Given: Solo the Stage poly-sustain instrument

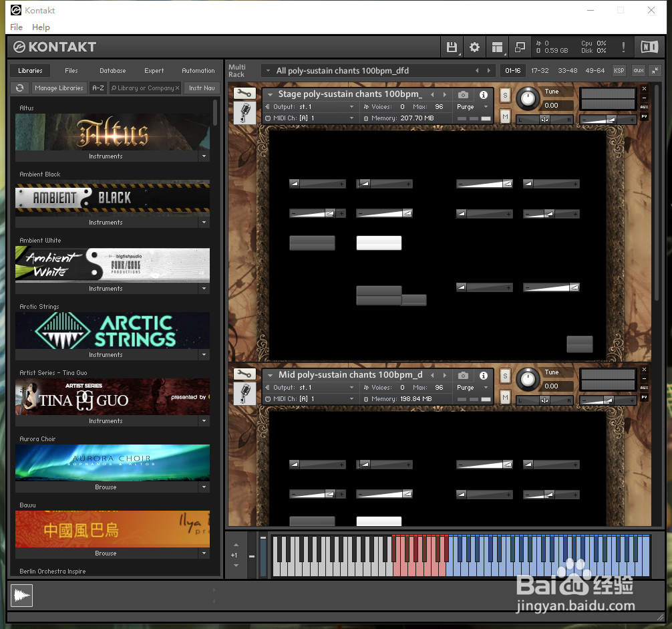Looking at the screenshot, I should (x=505, y=96).
